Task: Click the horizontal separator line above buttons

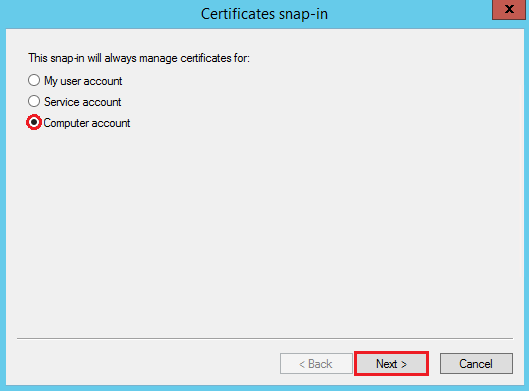Action: 265,338
